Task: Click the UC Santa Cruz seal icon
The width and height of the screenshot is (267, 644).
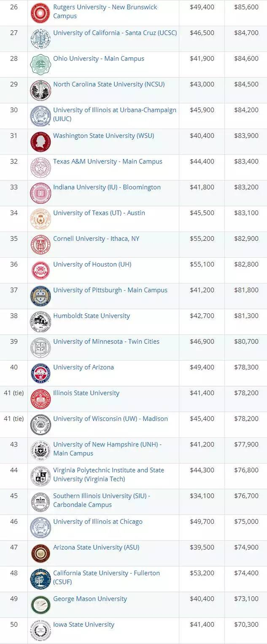Action: pos(40,39)
